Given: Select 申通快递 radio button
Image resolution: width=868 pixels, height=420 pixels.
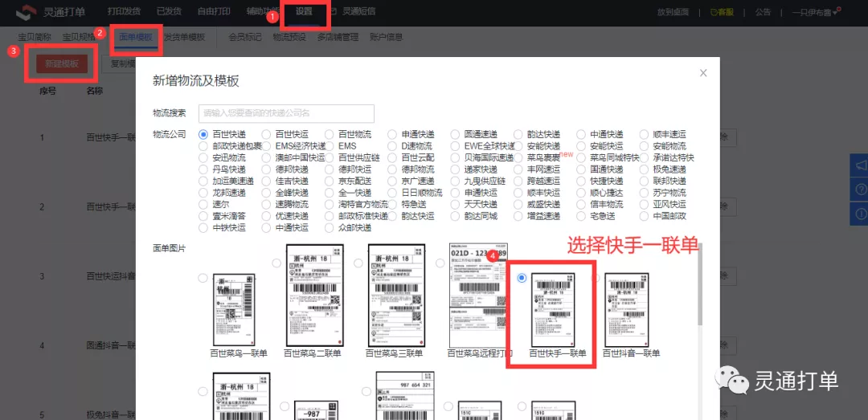Looking at the screenshot, I should click(392, 134).
